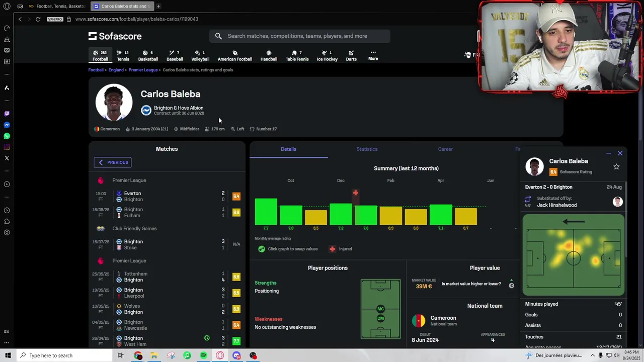The height and width of the screenshot is (362, 644).
Task: Click the Windows Start button
Action: [8, 355]
